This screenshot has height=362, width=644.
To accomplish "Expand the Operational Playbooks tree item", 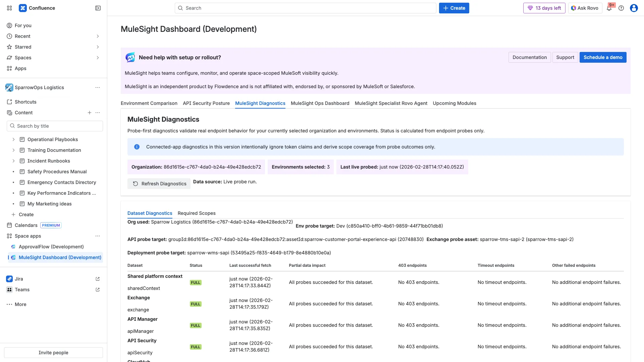I will [x=13, y=139].
